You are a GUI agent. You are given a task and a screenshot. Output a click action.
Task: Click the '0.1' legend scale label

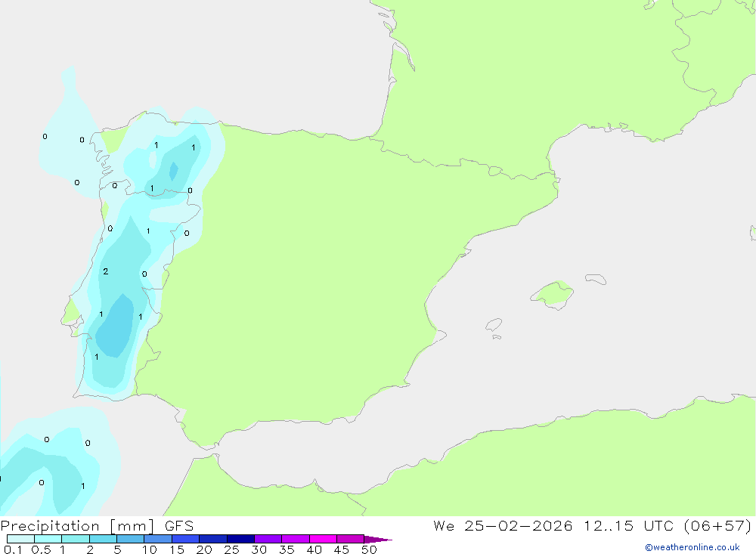(13, 549)
